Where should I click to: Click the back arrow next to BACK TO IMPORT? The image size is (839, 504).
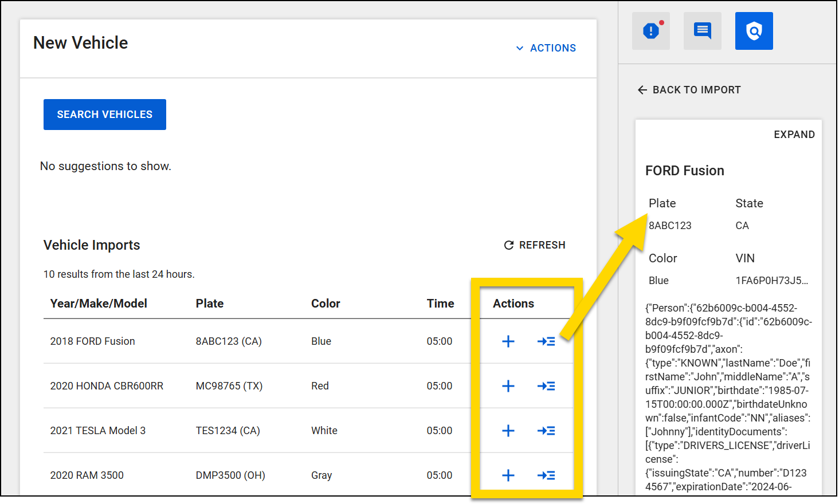(642, 90)
